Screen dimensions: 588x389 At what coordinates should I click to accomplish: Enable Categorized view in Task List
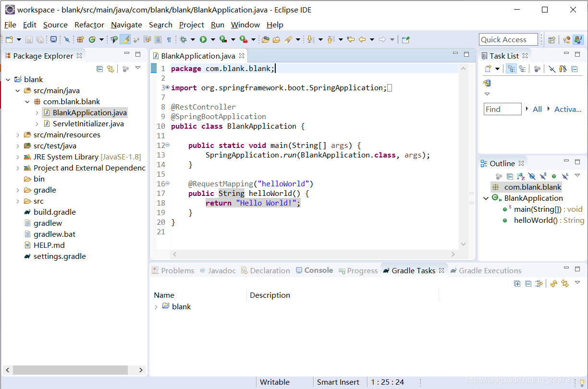pos(511,69)
